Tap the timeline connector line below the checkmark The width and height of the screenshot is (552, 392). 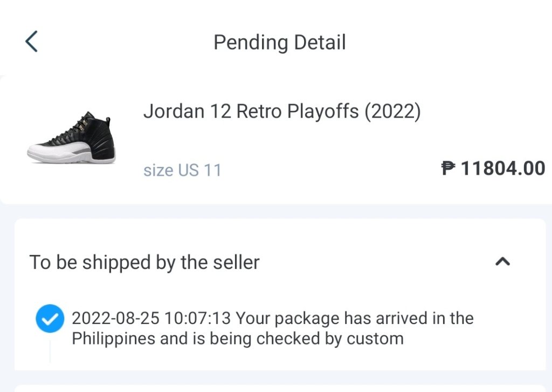50,350
